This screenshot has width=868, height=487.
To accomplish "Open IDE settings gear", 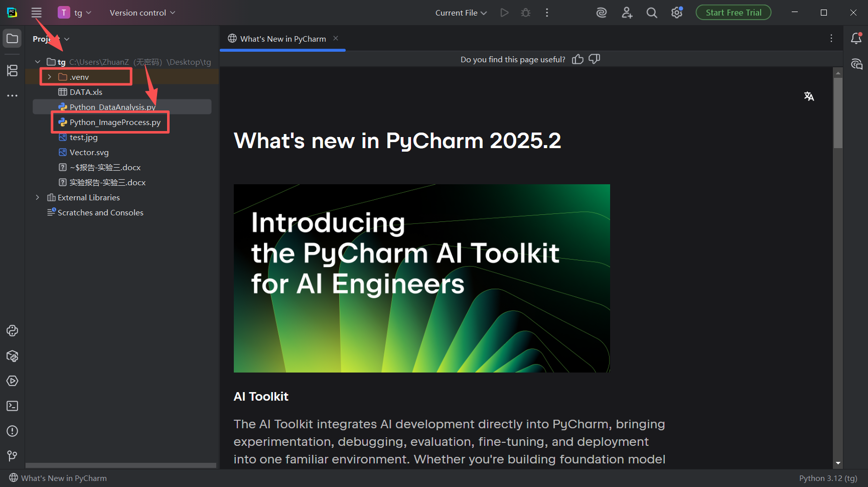I will [677, 13].
